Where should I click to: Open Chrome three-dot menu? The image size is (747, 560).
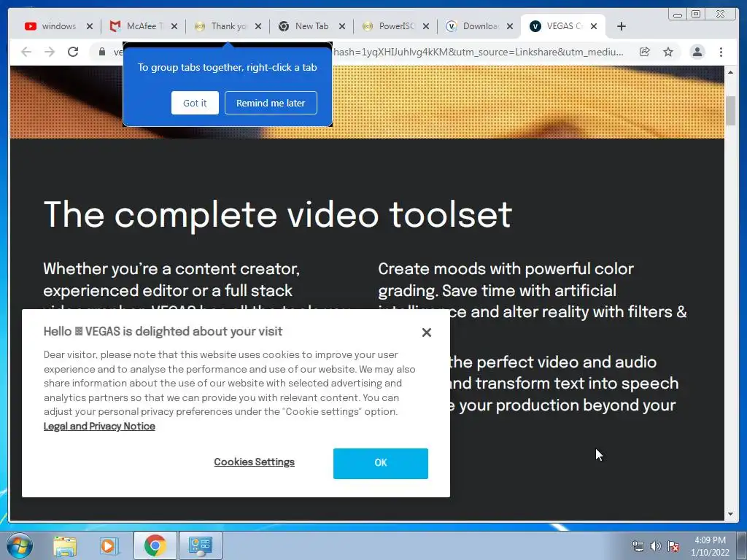coord(721,52)
